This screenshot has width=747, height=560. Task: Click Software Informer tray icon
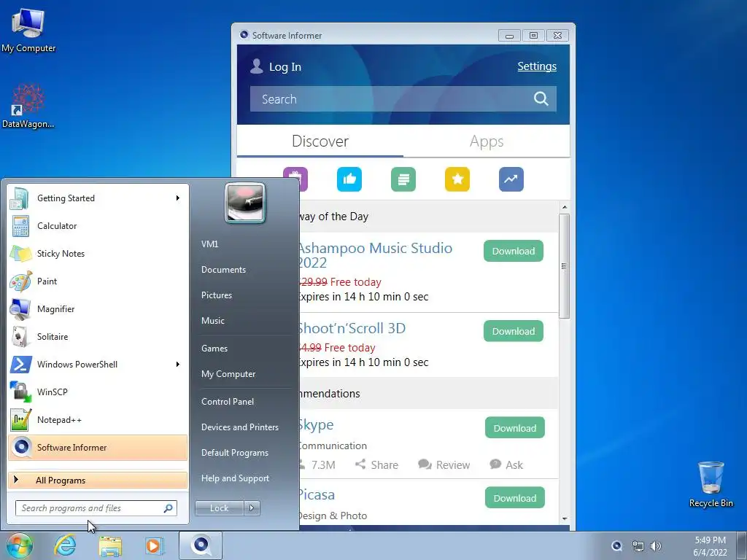point(616,545)
